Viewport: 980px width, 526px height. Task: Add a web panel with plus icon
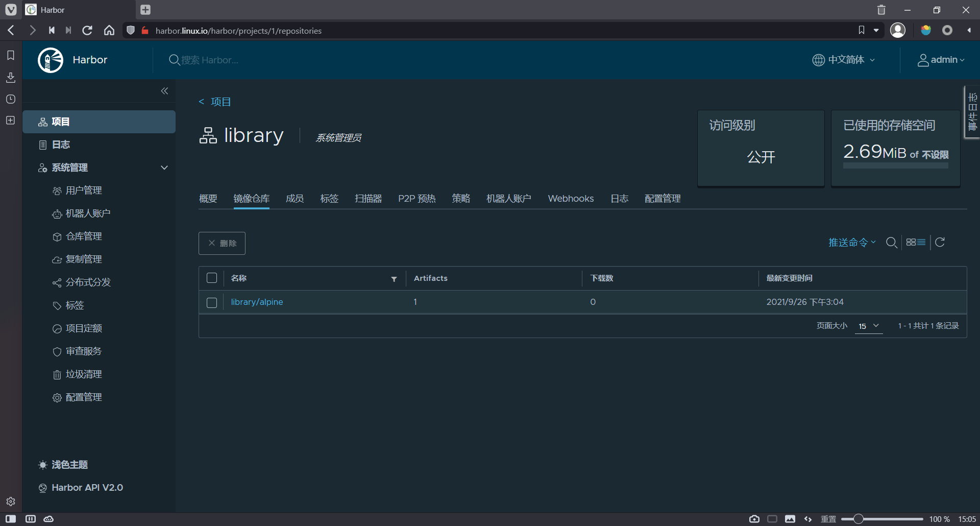11,121
